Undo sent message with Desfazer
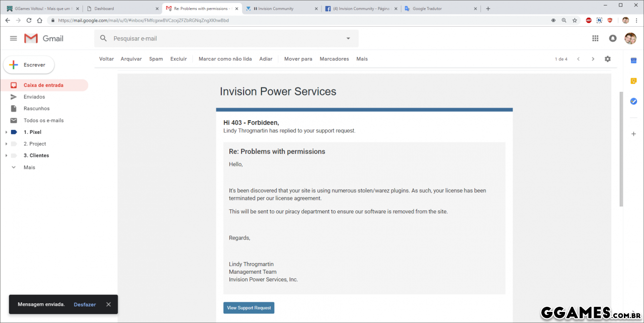Image resolution: width=644 pixels, height=323 pixels. (85, 304)
